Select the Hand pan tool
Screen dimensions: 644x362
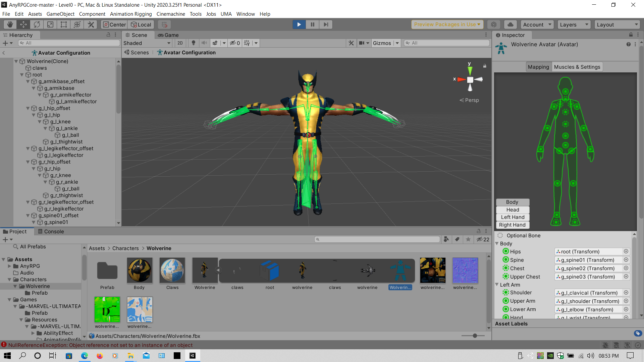(10, 24)
